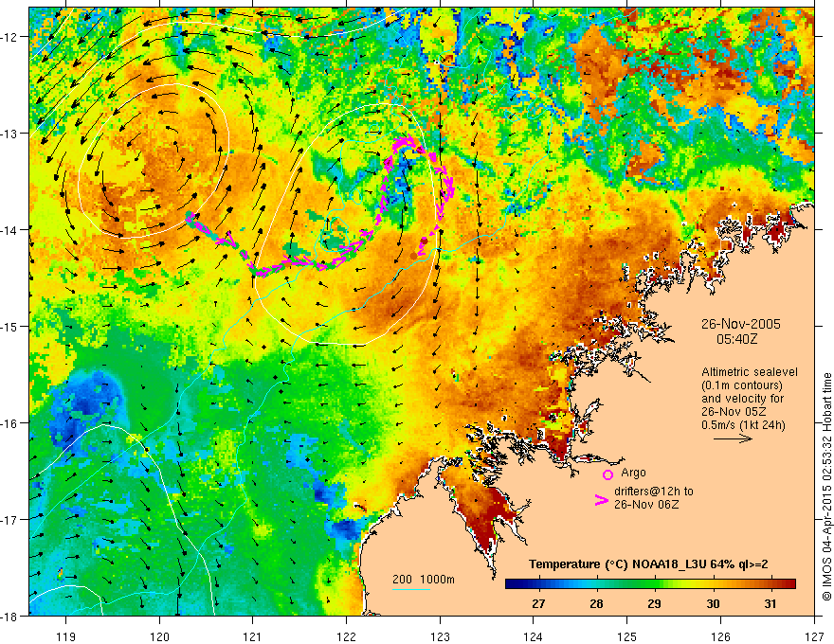Click the 124 longitude axis label
The width and height of the screenshot is (834, 644).
(x=534, y=636)
